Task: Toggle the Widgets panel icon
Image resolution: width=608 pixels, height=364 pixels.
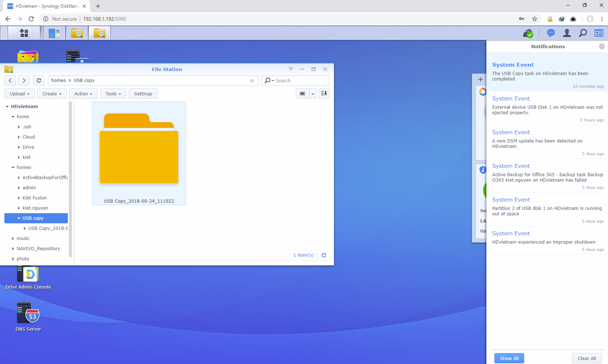Action: tap(599, 33)
